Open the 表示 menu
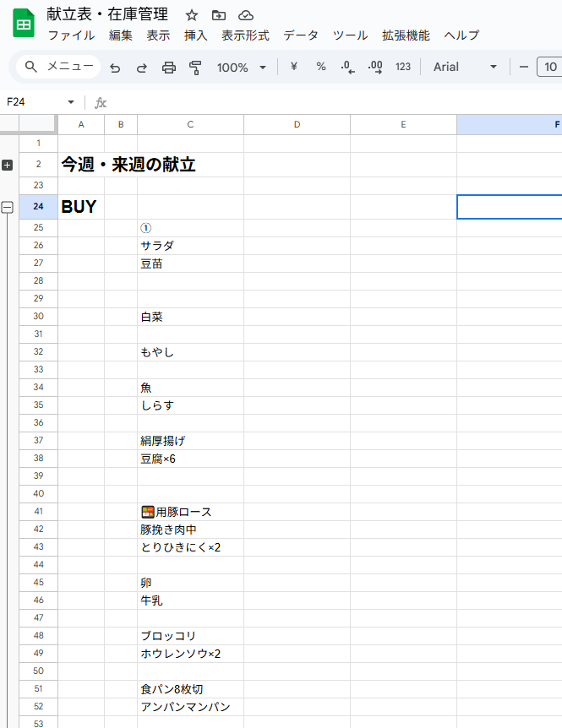562x728 pixels. pyautogui.click(x=158, y=35)
